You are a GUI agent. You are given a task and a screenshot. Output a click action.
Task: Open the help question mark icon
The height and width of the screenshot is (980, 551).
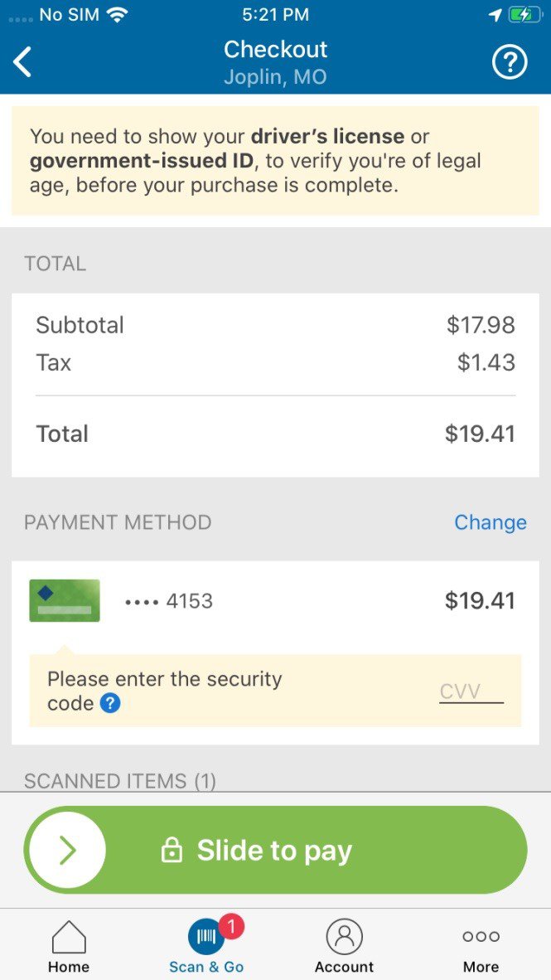click(x=510, y=61)
